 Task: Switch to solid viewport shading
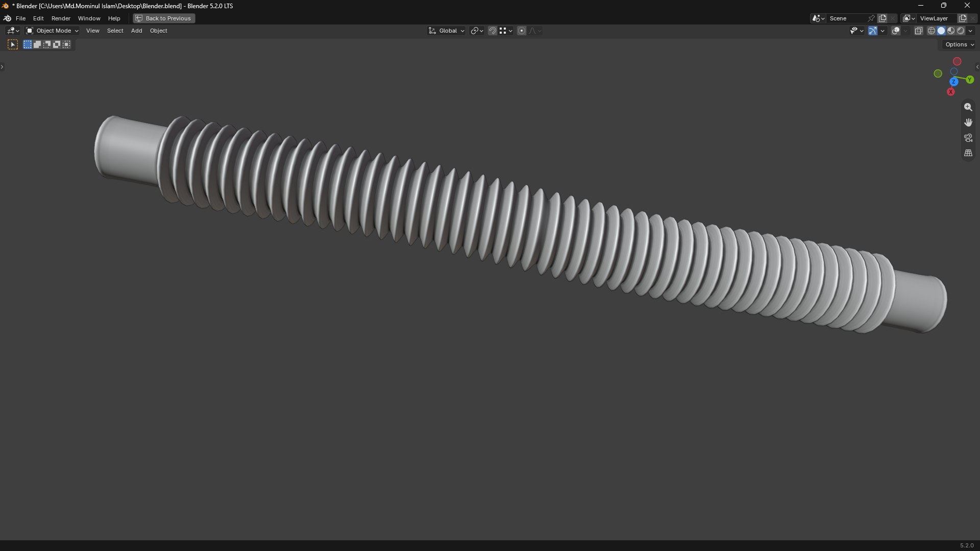[941, 31]
